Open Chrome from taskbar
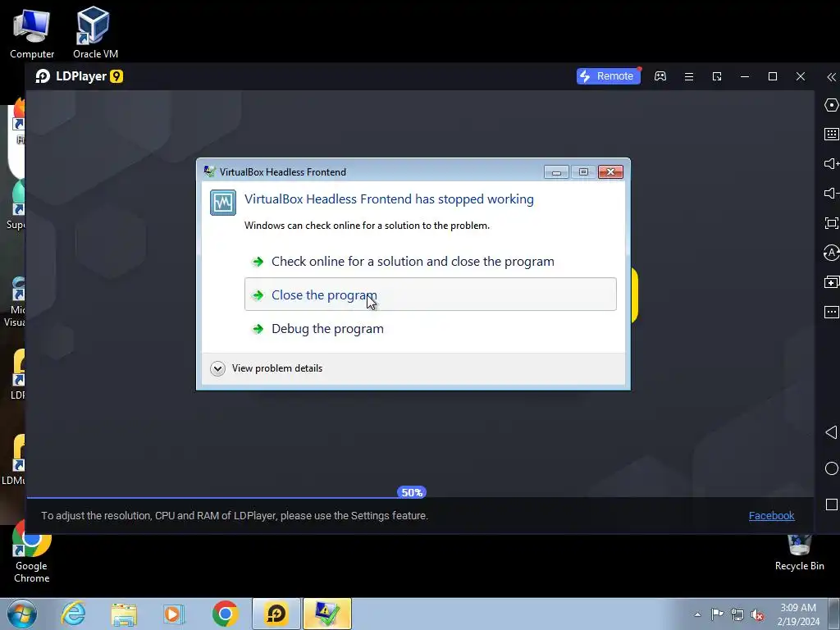 225,614
